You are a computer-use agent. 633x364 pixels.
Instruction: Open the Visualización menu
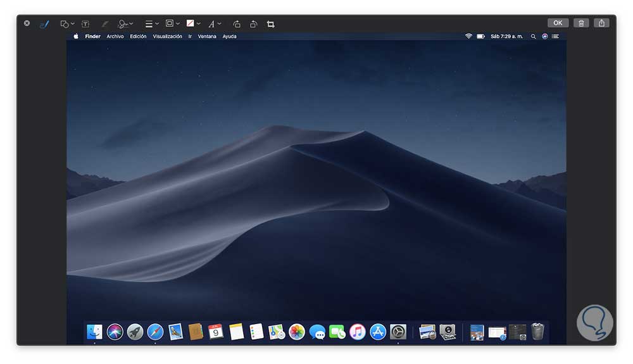[167, 36]
